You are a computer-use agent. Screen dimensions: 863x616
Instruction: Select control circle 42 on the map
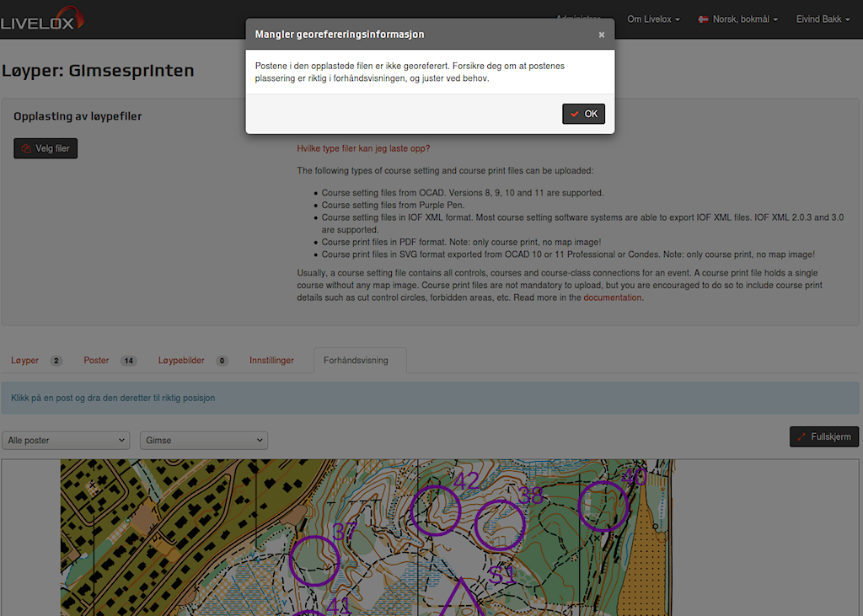(436, 511)
